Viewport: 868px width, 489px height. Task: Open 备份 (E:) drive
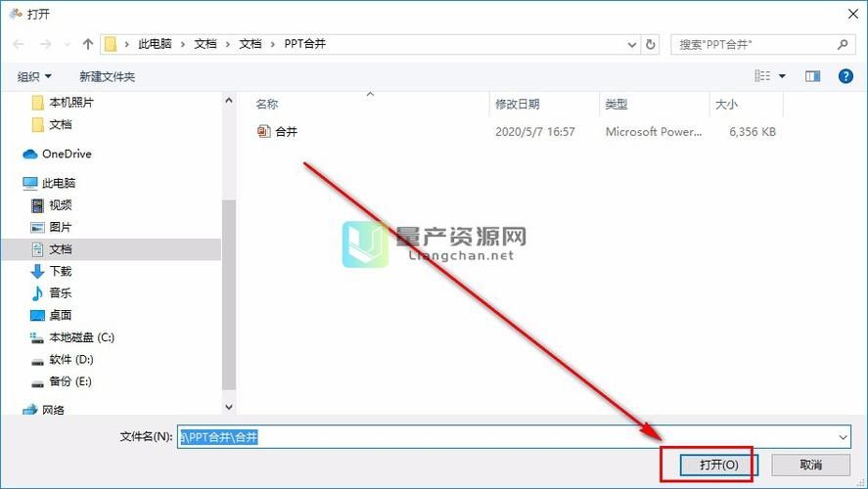[x=61, y=381]
